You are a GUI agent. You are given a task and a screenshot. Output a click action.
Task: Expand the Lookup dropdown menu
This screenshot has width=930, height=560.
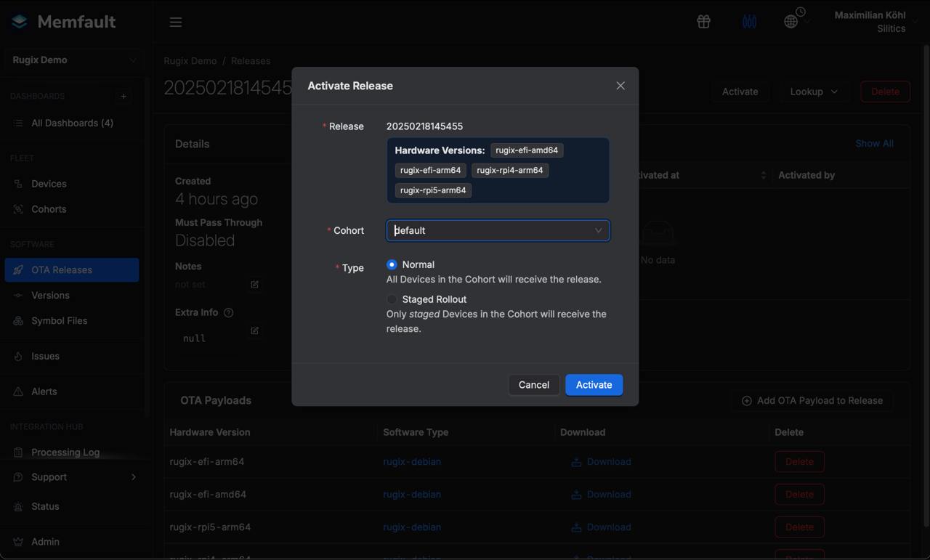pyautogui.click(x=813, y=92)
